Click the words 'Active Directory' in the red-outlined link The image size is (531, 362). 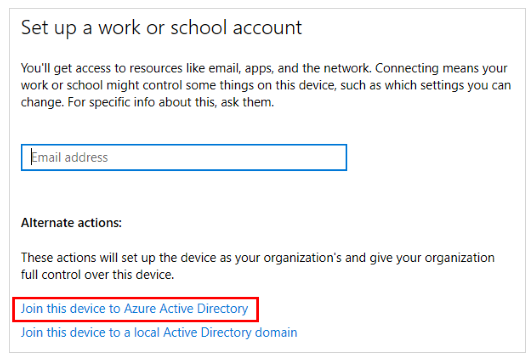(204, 309)
